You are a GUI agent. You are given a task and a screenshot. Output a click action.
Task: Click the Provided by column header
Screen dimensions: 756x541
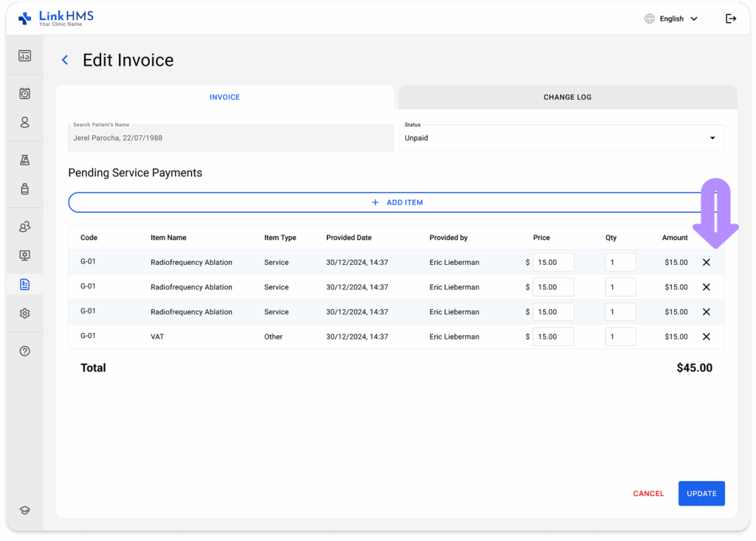448,238
